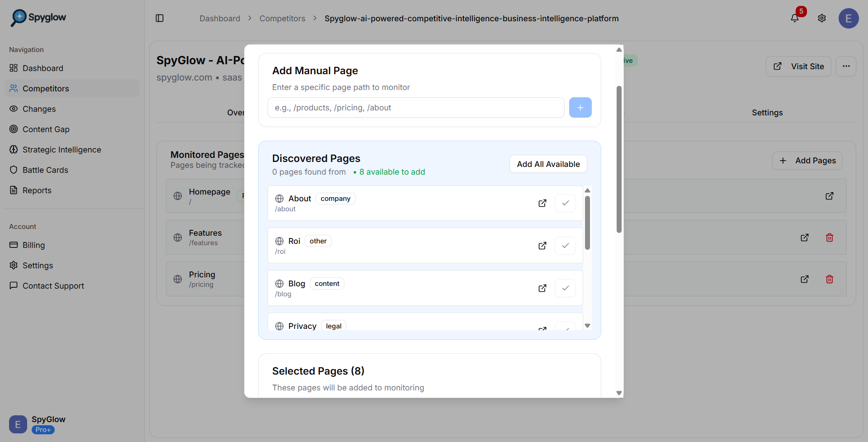Open the header settings gear icon
Viewport: 868px width, 442px height.
[822, 18]
